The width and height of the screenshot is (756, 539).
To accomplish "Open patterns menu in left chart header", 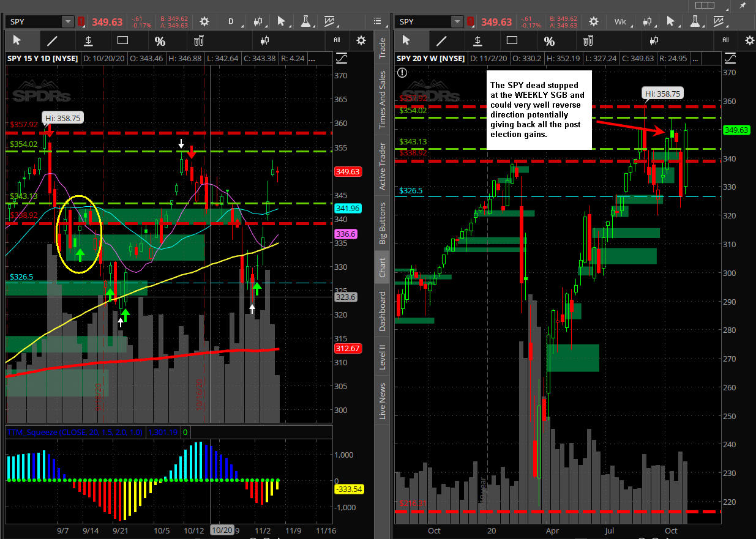I will click(x=329, y=21).
